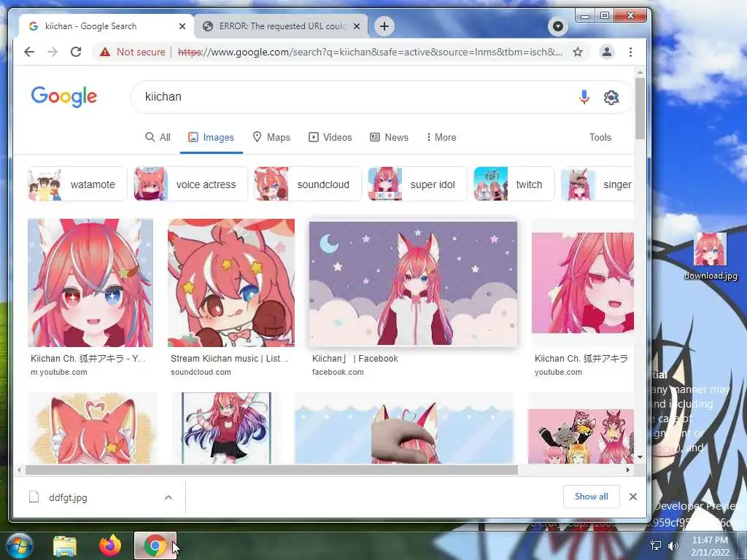747x560 pixels.
Task: Click the network tray icon
Action: click(656, 545)
